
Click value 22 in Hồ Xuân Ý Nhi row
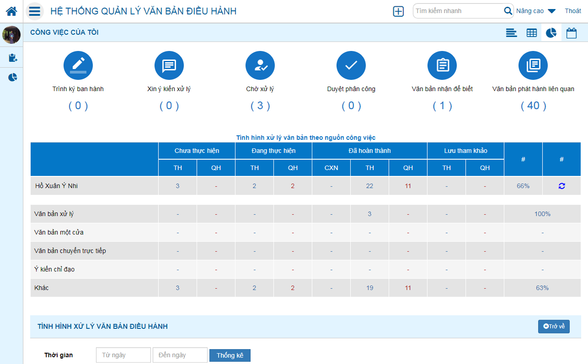click(x=370, y=186)
